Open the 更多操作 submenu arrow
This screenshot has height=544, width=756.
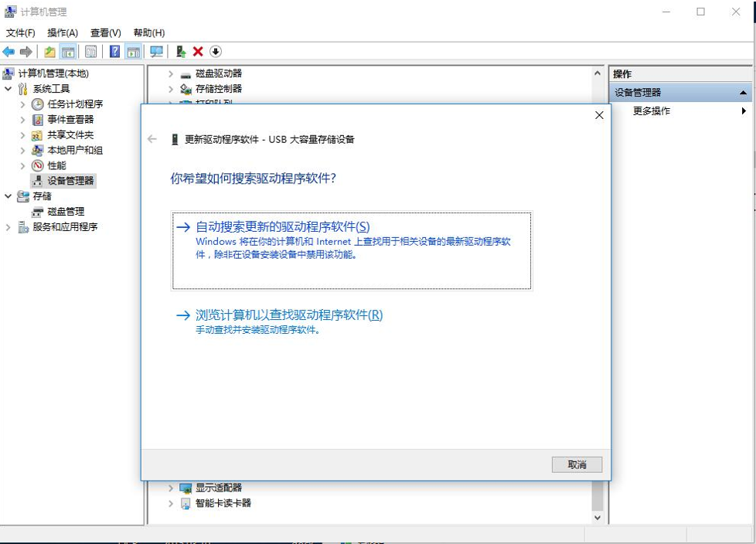744,111
